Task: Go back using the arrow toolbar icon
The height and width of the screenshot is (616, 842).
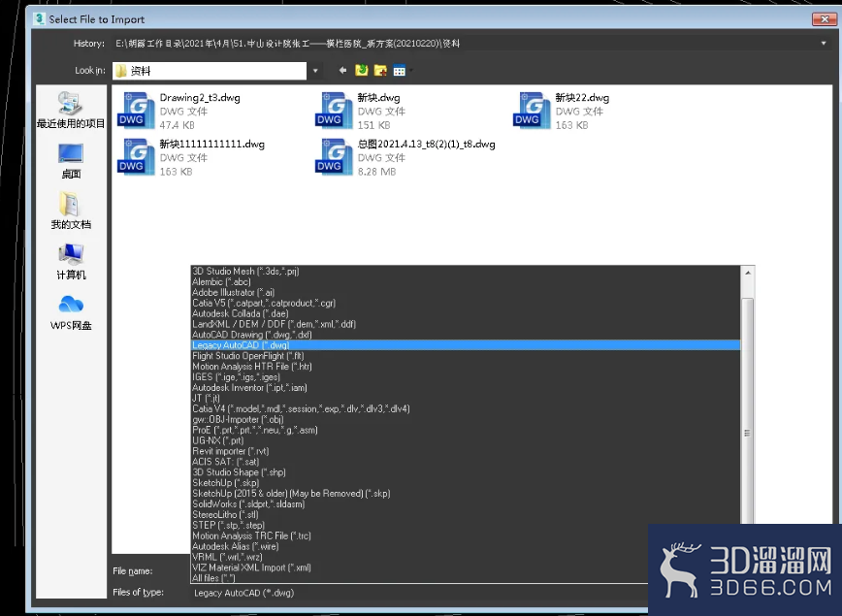Action: coord(342,71)
